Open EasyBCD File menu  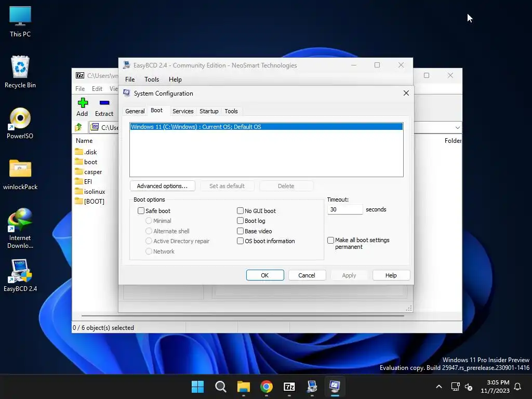point(130,79)
